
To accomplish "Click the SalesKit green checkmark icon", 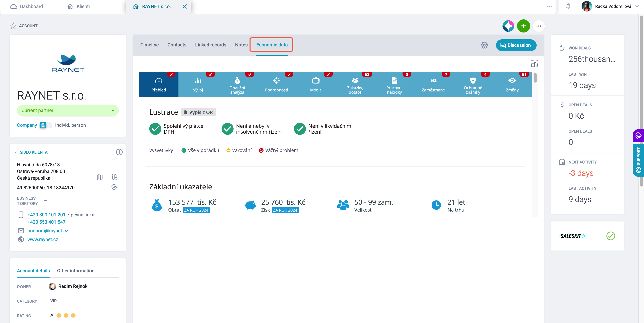I will click(610, 236).
